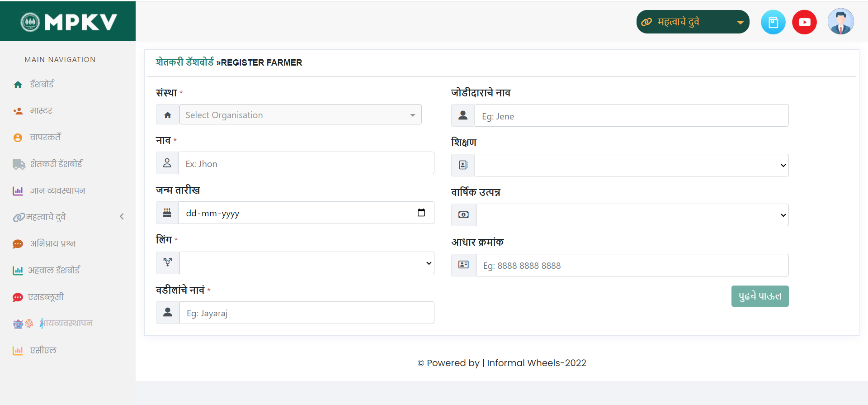The width and height of the screenshot is (868, 405).
Task: Click the person icon of जोडीदाराचे नाव field
Action: click(463, 115)
